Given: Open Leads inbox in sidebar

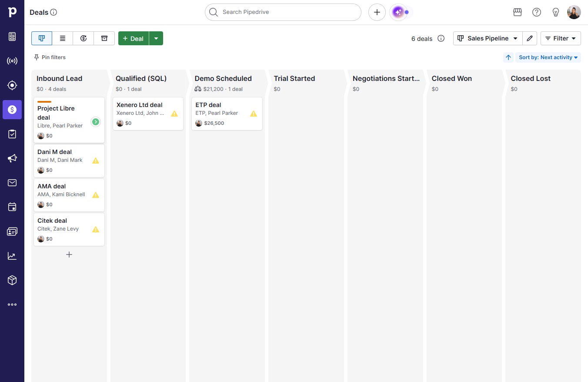Looking at the screenshot, I should [12, 37].
